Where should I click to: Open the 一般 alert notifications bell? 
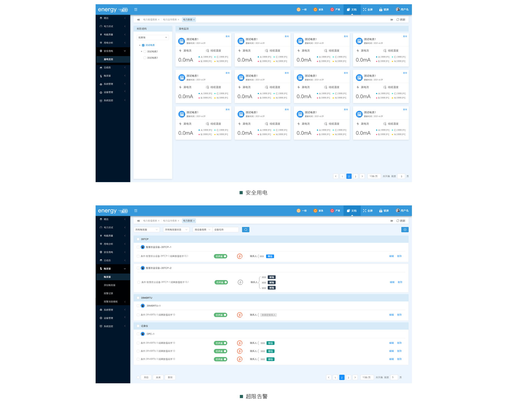[302, 9]
